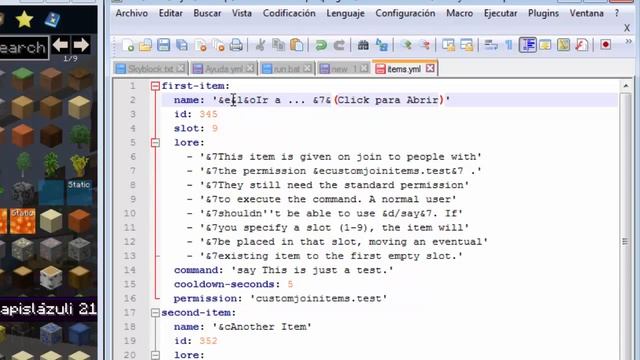The height and width of the screenshot is (360, 640).
Task: Click the Open file folder icon
Action: pyautogui.click(x=145, y=45)
